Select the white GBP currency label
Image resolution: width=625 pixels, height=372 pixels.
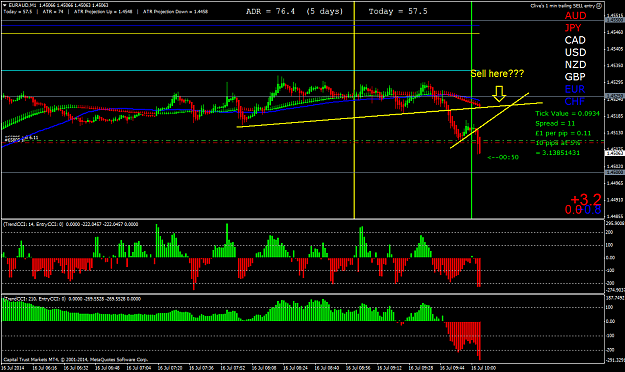[x=575, y=77]
